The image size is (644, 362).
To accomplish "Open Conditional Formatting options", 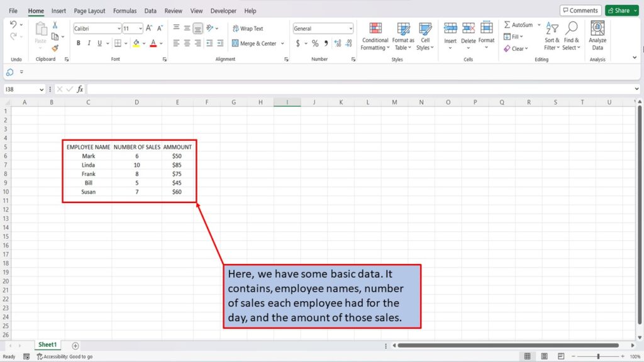I will pyautogui.click(x=375, y=36).
